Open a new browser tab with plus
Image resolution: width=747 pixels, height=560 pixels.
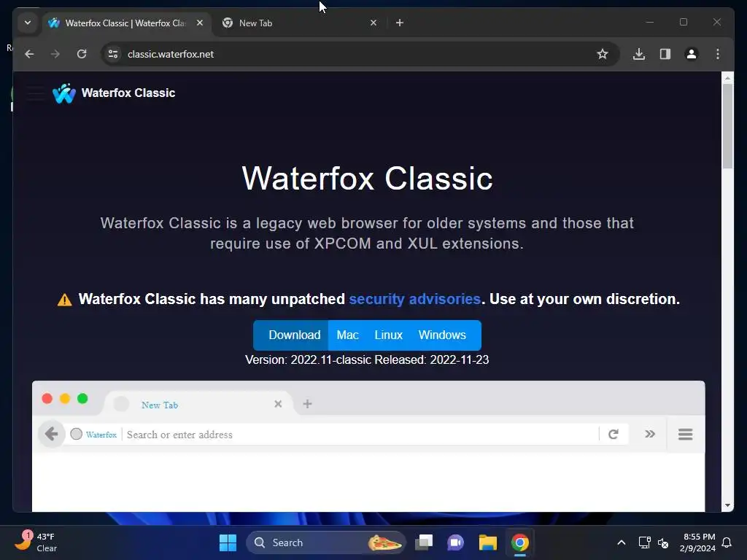(400, 23)
